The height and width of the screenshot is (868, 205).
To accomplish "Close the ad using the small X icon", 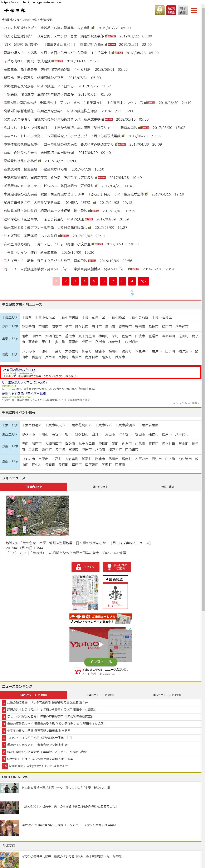I will click(x=132, y=291).
